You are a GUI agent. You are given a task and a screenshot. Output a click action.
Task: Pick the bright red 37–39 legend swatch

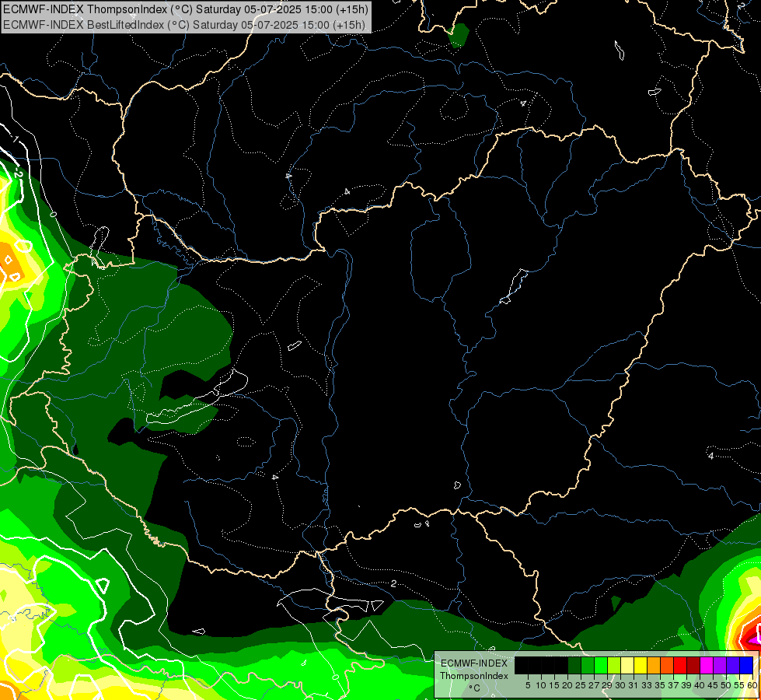680,665
